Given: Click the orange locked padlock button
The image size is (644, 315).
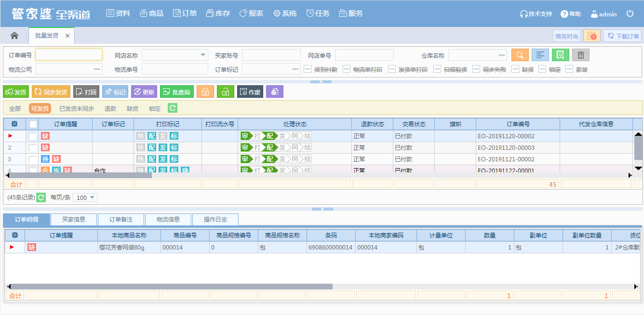Looking at the screenshot, I should 205,92.
